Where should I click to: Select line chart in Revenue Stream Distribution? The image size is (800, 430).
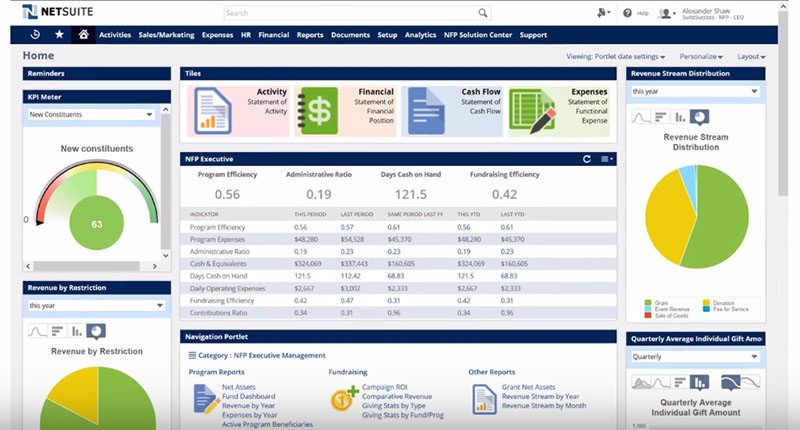[x=641, y=117]
